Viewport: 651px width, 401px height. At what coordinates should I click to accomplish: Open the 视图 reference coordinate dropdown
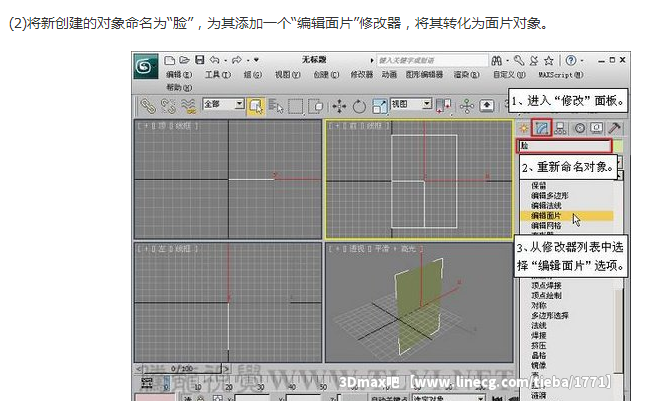click(411, 104)
